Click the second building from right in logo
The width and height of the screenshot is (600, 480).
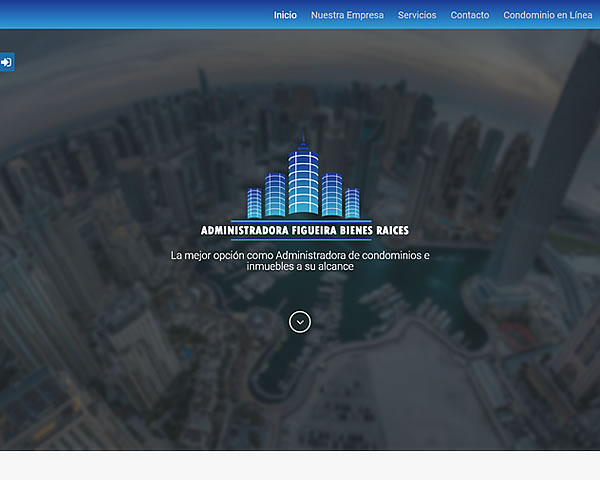[x=332, y=194]
